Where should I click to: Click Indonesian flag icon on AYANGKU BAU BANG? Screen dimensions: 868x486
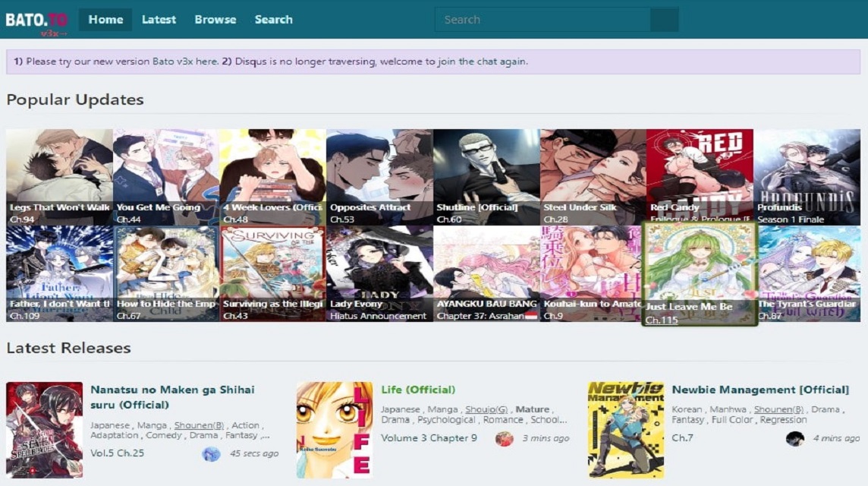[531, 316]
